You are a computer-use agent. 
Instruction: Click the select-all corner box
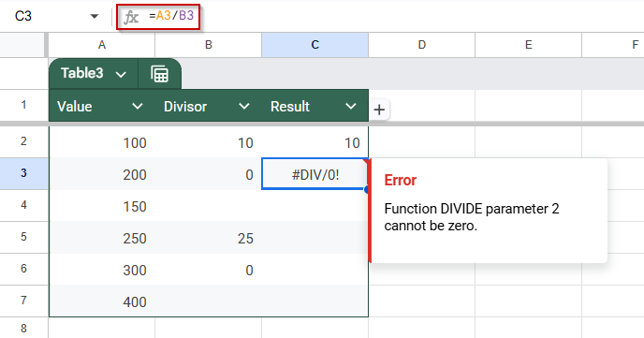tap(22, 45)
